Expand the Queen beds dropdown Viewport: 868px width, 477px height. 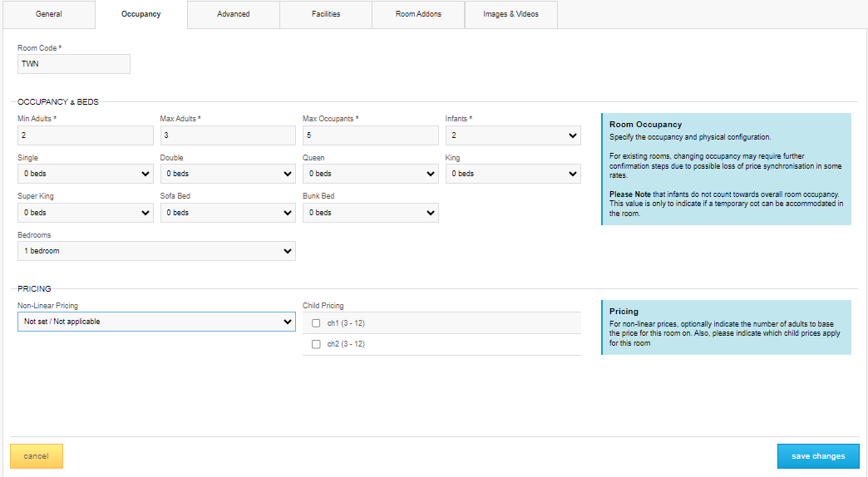point(370,174)
